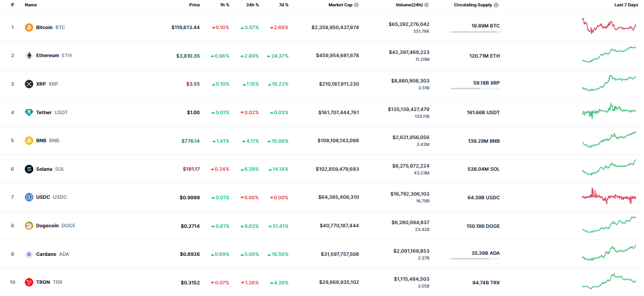Image resolution: width=644 pixels, height=296 pixels.
Task: Open the Solana name link
Action: (x=44, y=169)
